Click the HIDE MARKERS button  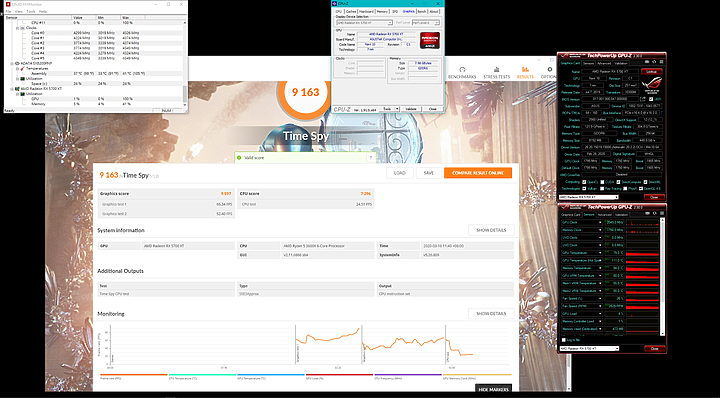(x=493, y=389)
